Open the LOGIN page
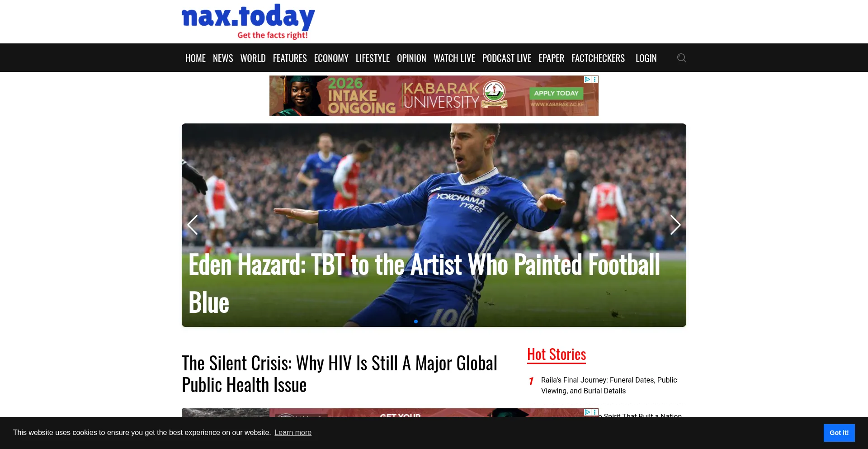 (646, 58)
